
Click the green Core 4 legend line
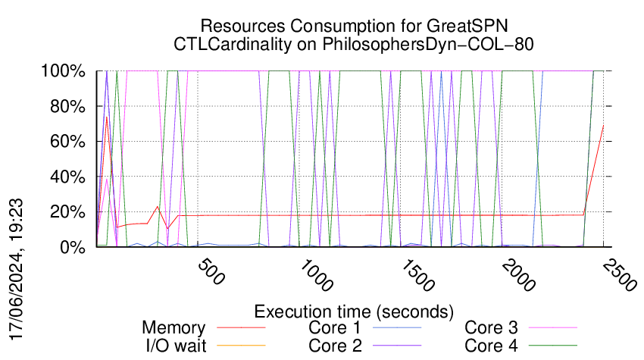click(553, 346)
